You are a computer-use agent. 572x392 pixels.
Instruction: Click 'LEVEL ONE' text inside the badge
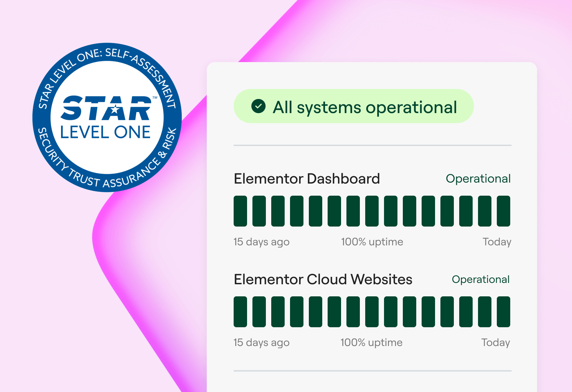[x=105, y=132]
